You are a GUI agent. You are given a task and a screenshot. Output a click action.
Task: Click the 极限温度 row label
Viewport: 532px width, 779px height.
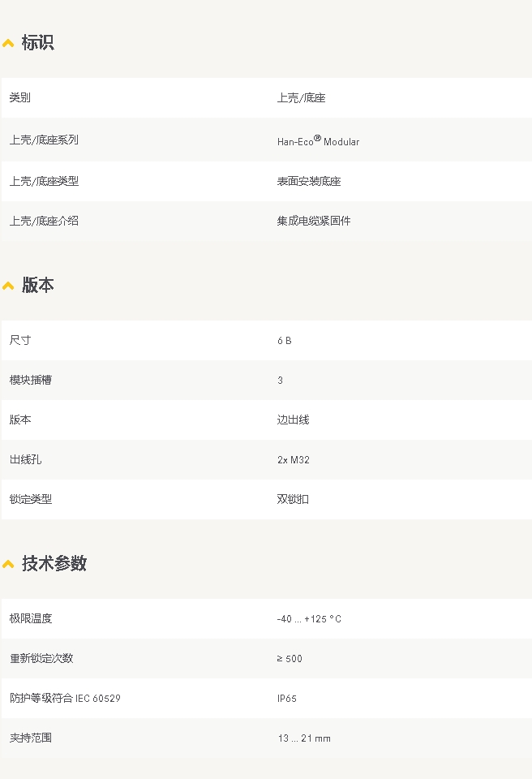31,618
